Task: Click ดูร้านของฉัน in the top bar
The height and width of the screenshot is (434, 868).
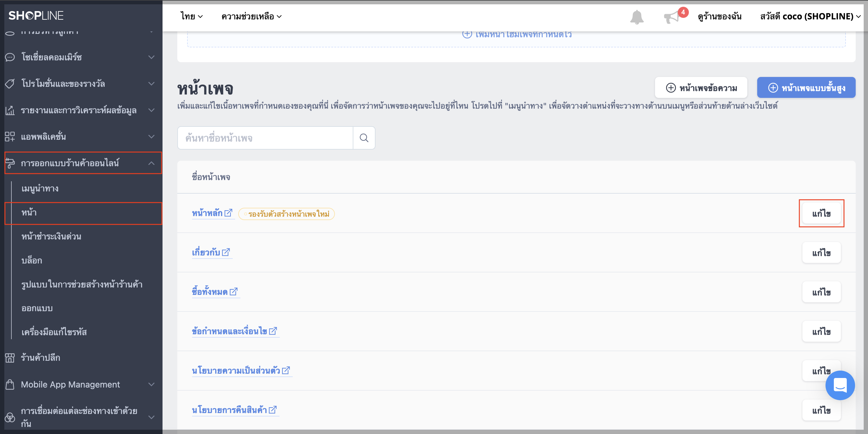Action: click(720, 16)
